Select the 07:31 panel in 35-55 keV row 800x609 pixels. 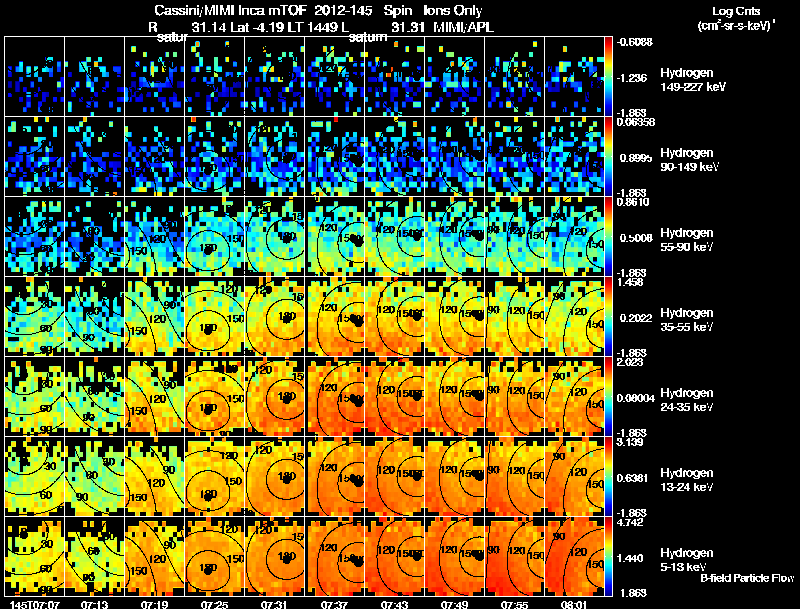click(274, 316)
